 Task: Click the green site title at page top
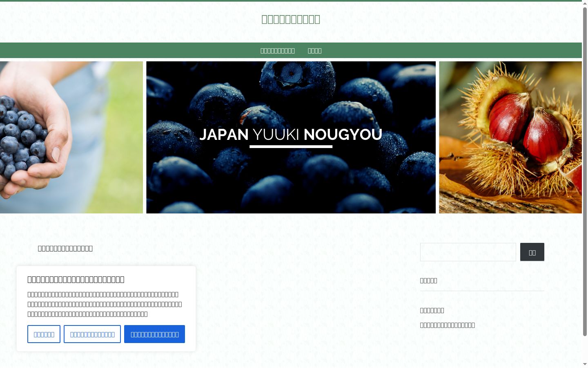click(291, 19)
